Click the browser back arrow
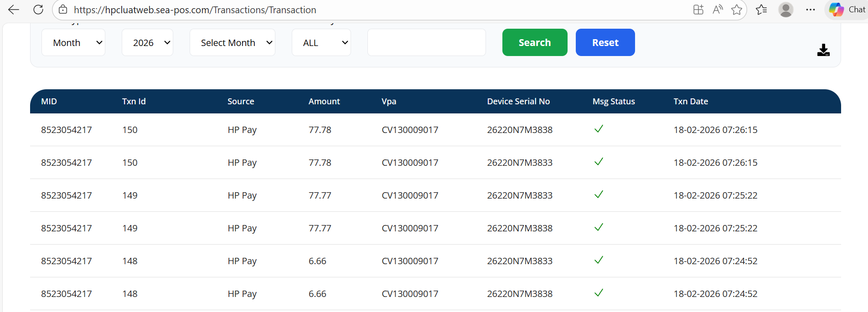This screenshot has height=312, width=868. point(14,10)
